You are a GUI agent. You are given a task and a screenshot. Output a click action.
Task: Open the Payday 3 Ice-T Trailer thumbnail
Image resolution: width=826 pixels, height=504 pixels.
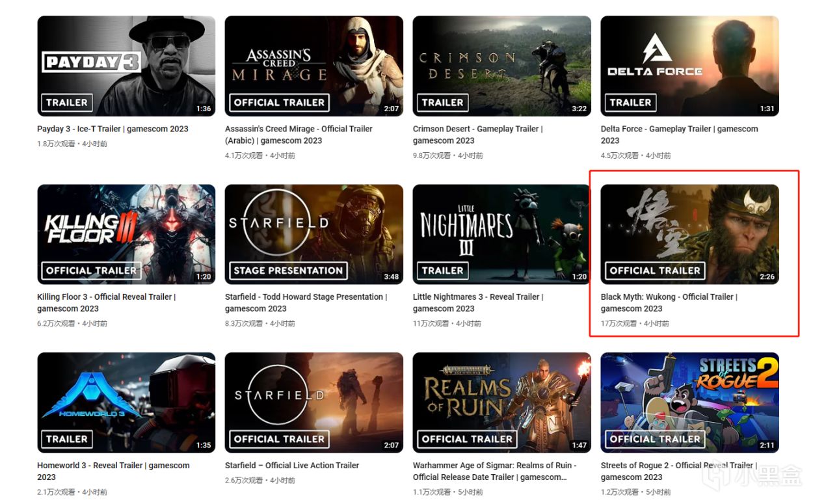click(126, 66)
